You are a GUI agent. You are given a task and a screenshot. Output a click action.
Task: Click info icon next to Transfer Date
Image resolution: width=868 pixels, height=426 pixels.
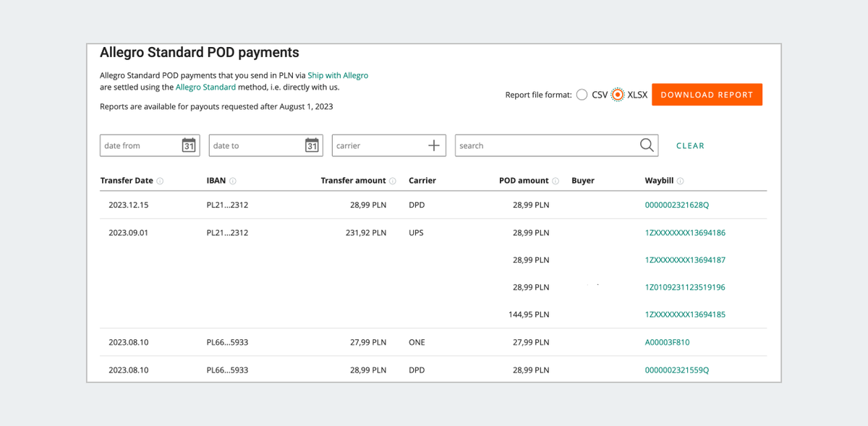(160, 181)
